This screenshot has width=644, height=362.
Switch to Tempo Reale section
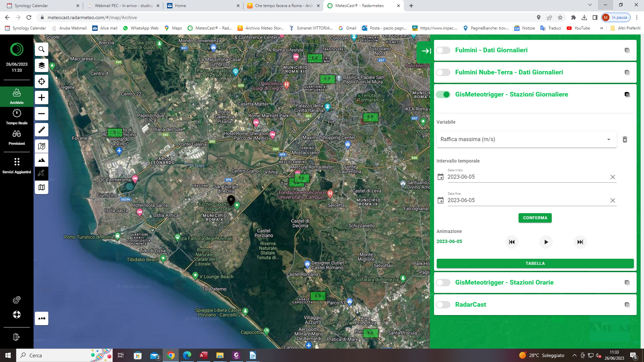pyautogui.click(x=17, y=117)
